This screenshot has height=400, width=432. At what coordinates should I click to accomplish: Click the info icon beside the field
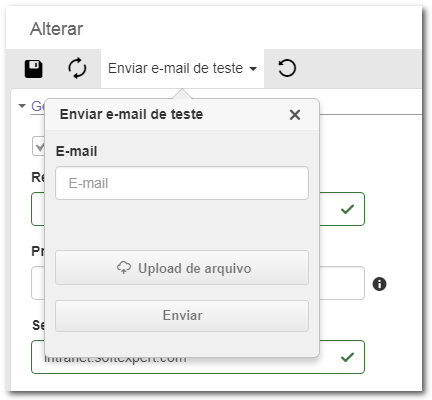pyautogui.click(x=379, y=284)
